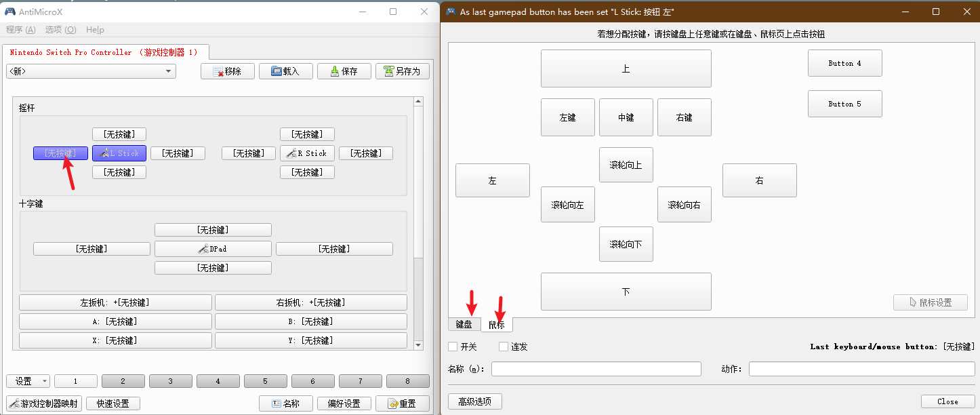The image size is (980, 415).
Task: Open the R Stick settings button
Action: pyautogui.click(x=307, y=153)
